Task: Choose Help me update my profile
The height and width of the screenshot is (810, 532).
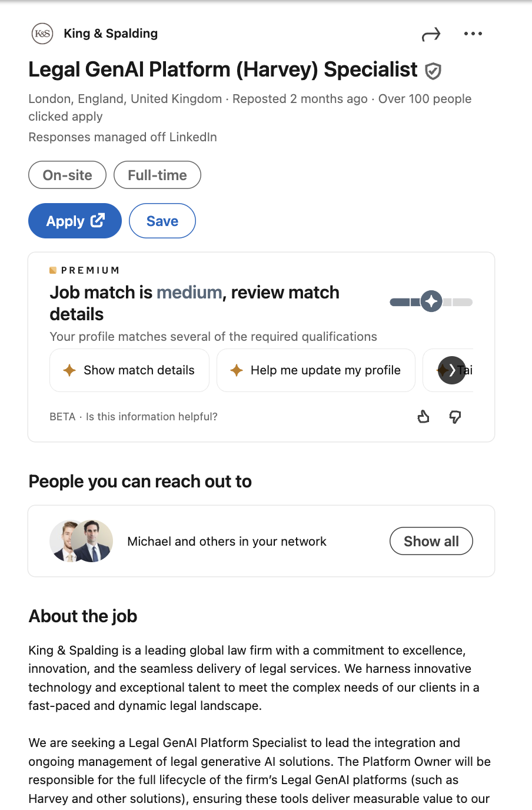Action: click(316, 370)
